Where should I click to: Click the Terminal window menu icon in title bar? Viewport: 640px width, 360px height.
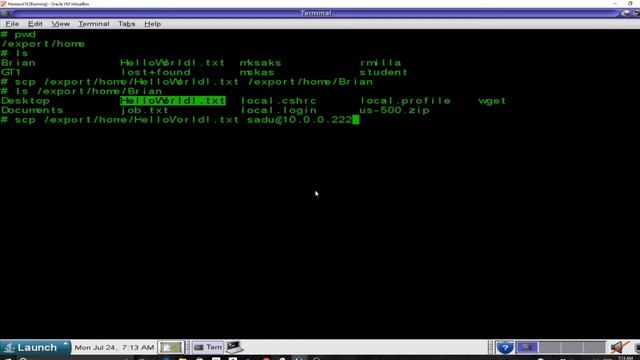(x=6, y=13)
